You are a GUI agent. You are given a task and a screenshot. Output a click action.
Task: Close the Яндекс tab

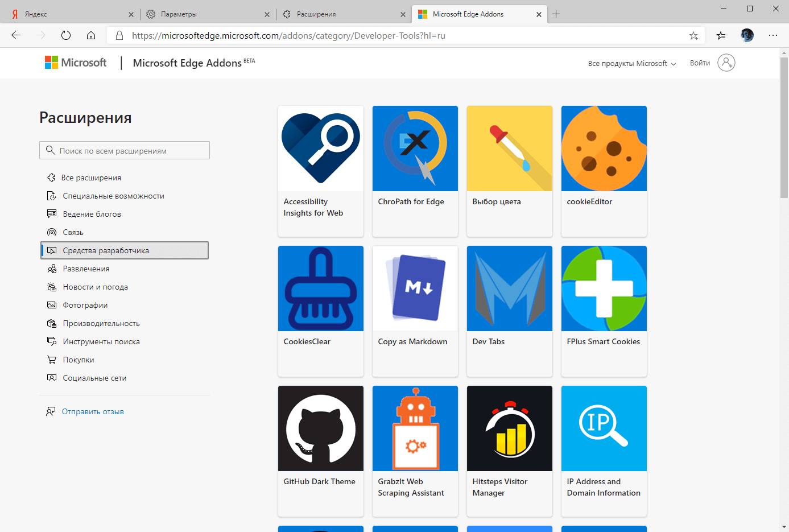[x=131, y=14]
